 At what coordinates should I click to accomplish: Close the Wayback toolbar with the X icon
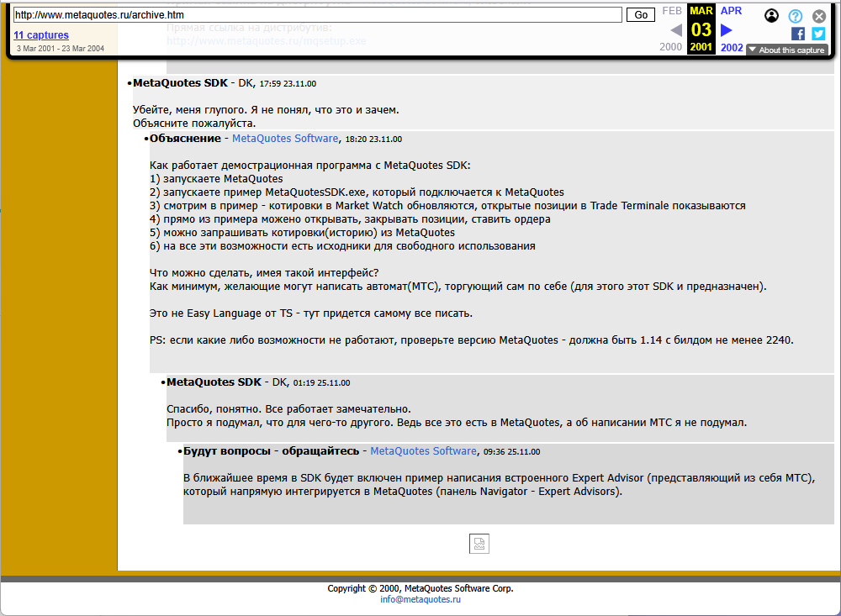click(819, 16)
